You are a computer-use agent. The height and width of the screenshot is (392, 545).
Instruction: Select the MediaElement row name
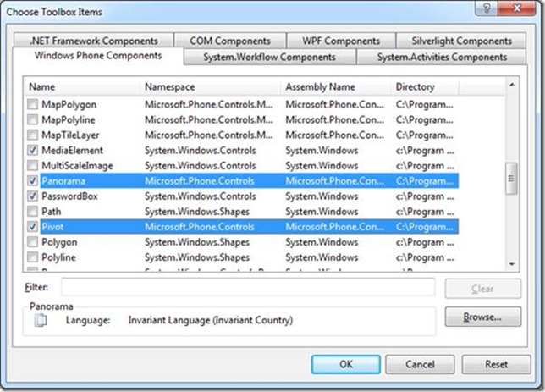click(72, 150)
